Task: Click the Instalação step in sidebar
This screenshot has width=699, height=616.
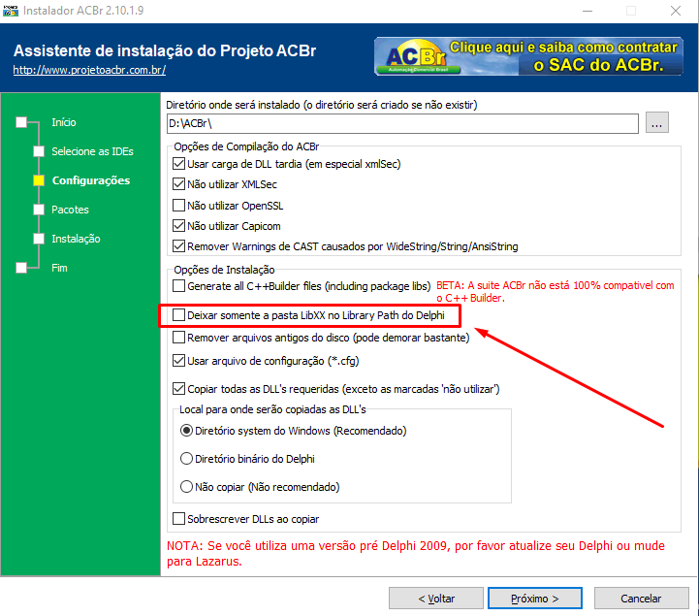Action: 76,239
